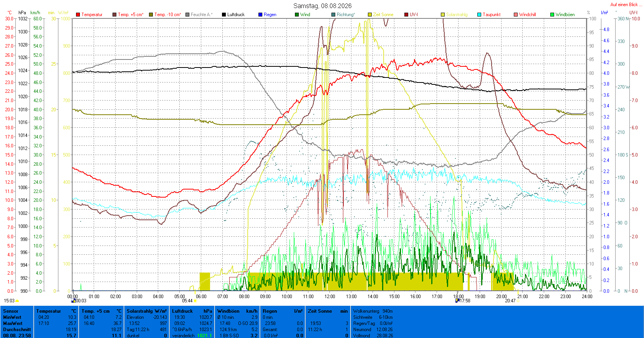Click the 'Neumond 12.08.26' entry
The height and width of the screenshot is (338, 644).
373,330
